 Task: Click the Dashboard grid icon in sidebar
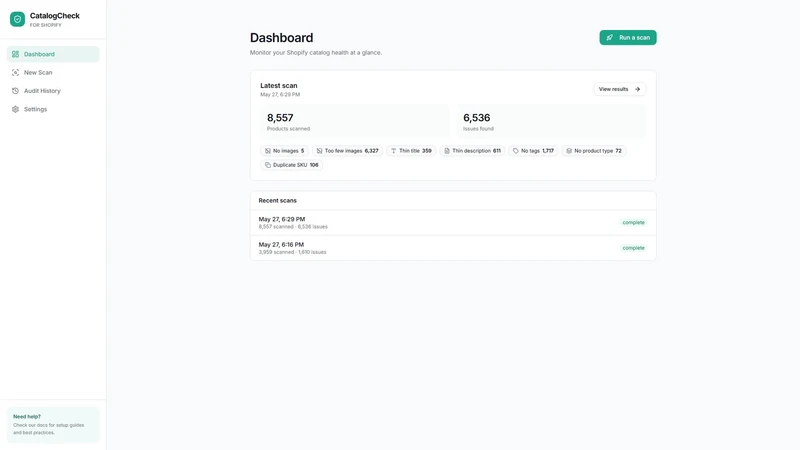[x=15, y=54]
